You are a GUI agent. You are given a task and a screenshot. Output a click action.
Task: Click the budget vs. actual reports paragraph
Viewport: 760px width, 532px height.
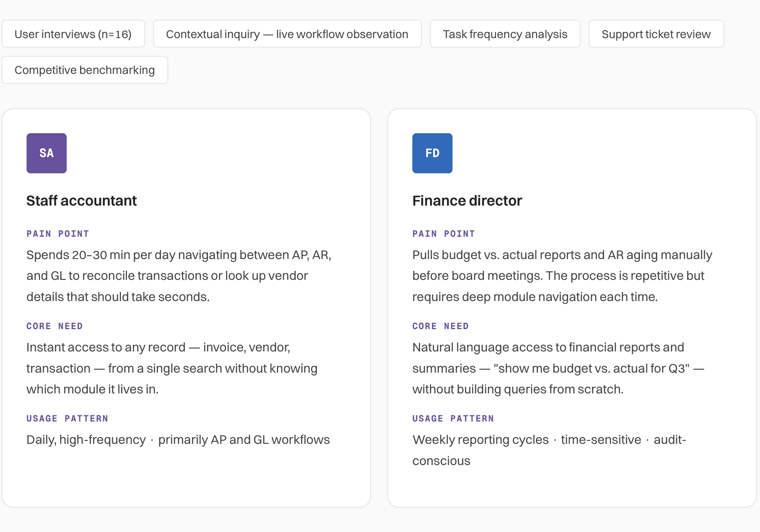coord(562,276)
